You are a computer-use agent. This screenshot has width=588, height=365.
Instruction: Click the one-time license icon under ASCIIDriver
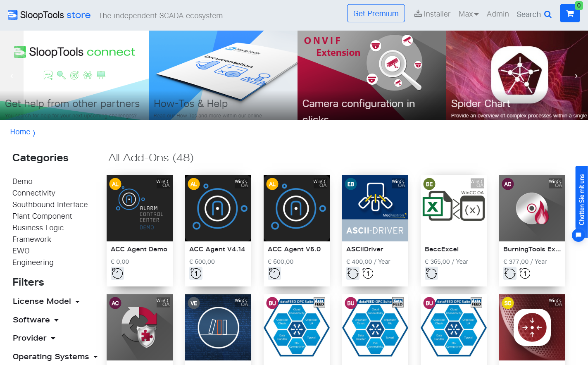click(x=368, y=273)
